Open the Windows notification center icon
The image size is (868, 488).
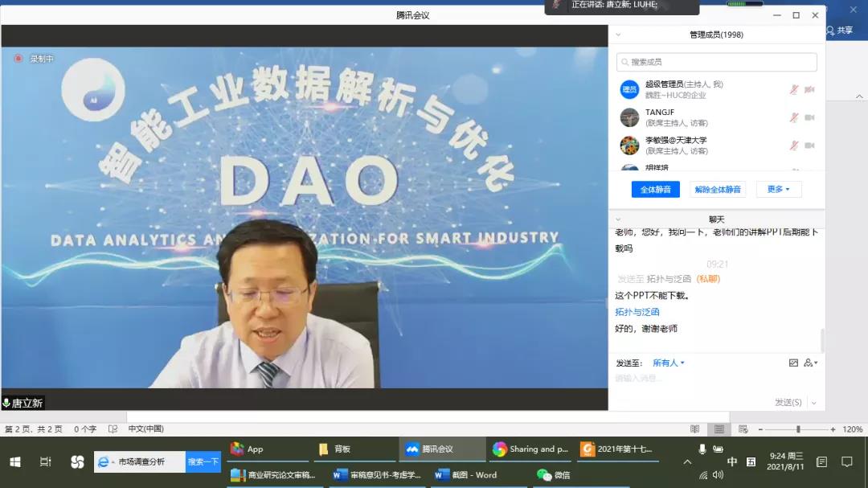(x=846, y=461)
